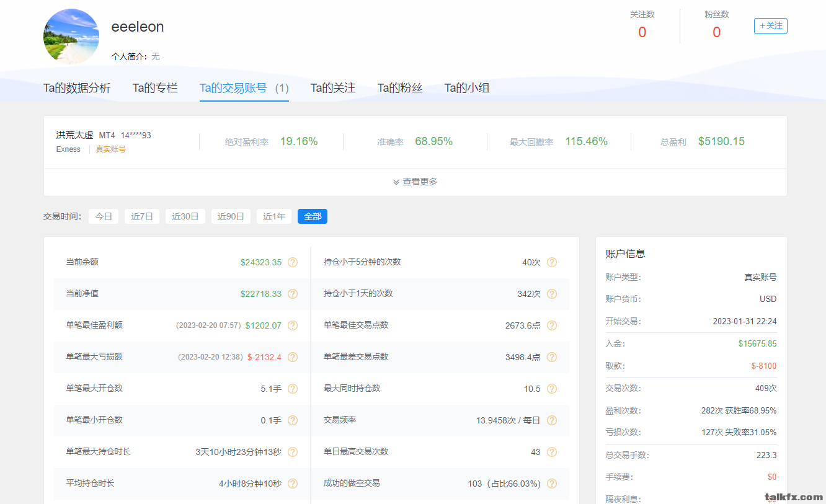Screen dimensions: 826x504
Task: Filter trading time by 近7日
Action: [x=142, y=216]
